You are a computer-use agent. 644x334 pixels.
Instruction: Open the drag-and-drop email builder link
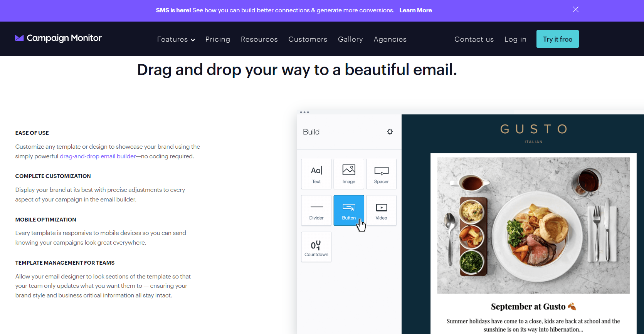click(98, 156)
